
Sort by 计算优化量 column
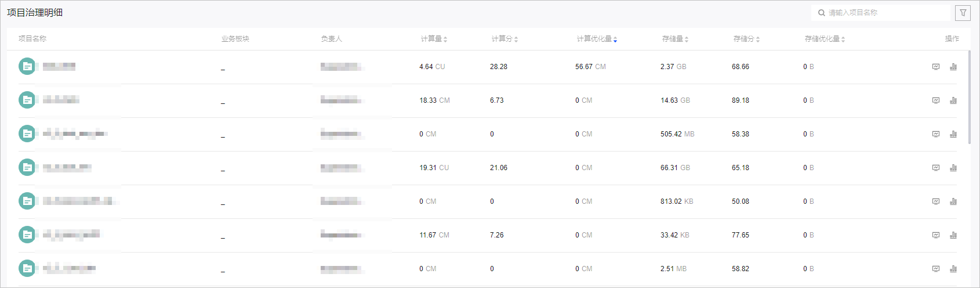click(615, 39)
